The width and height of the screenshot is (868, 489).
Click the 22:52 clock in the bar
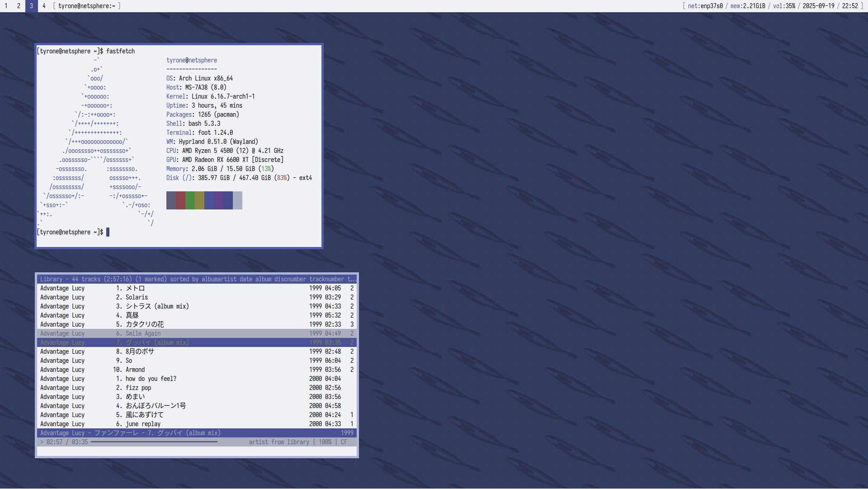[x=850, y=6]
